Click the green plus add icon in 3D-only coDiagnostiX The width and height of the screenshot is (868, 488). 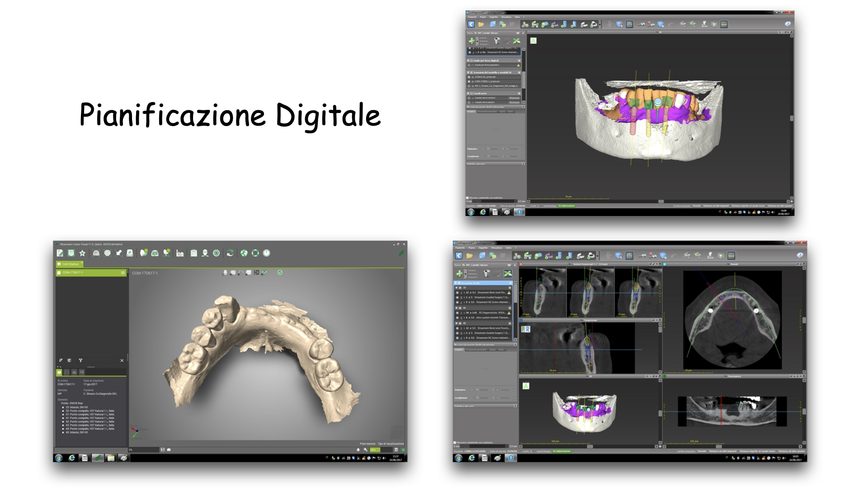tap(472, 41)
